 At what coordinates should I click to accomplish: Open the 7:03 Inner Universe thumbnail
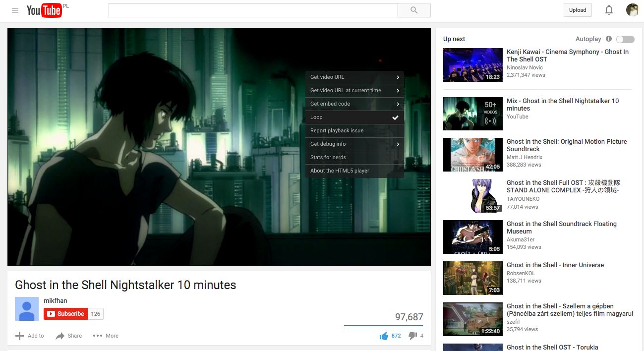point(473,278)
